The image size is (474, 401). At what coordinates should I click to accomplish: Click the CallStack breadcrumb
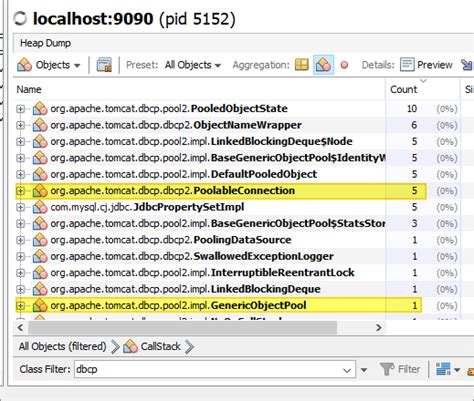point(161,346)
